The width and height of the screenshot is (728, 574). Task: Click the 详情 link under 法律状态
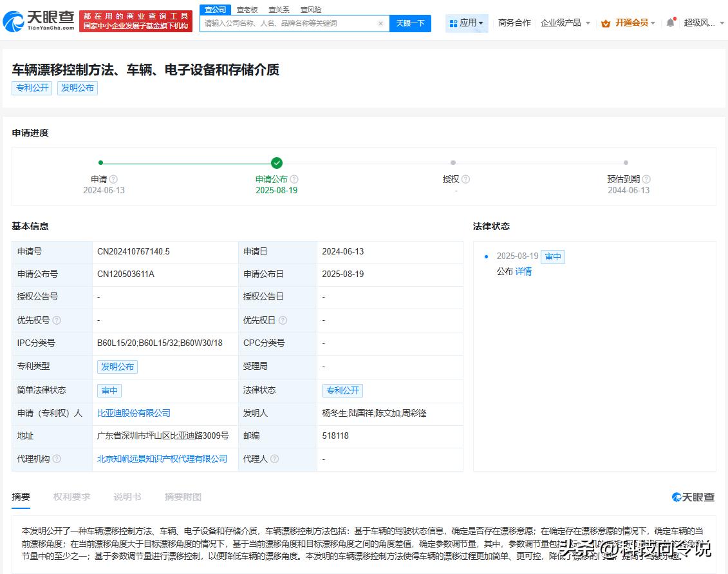(x=524, y=271)
